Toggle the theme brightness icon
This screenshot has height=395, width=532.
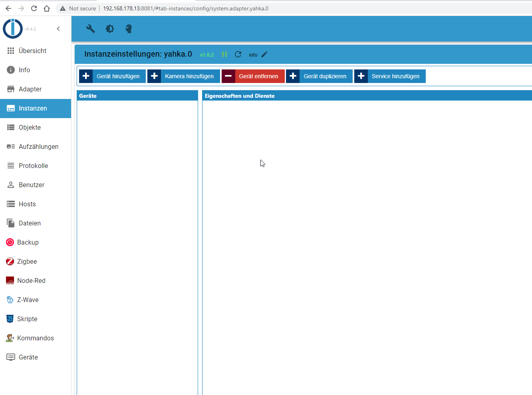(x=110, y=29)
